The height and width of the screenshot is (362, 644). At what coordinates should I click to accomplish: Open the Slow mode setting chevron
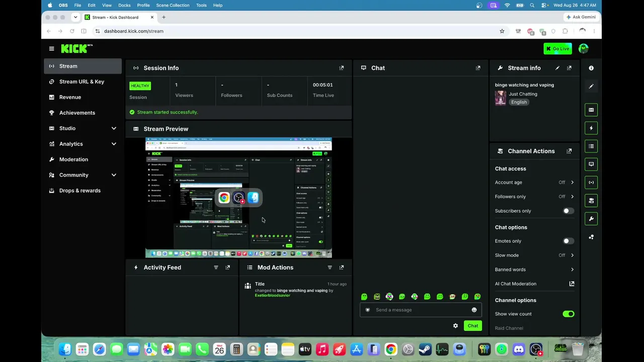(x=572, y=255)
